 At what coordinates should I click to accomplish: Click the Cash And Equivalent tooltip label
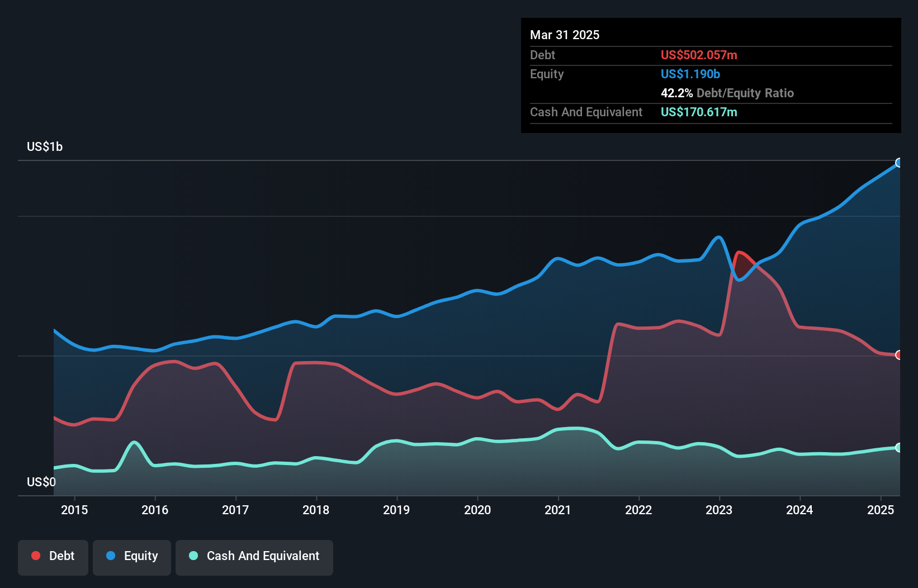pyautogui.click(x=586, y=112)
